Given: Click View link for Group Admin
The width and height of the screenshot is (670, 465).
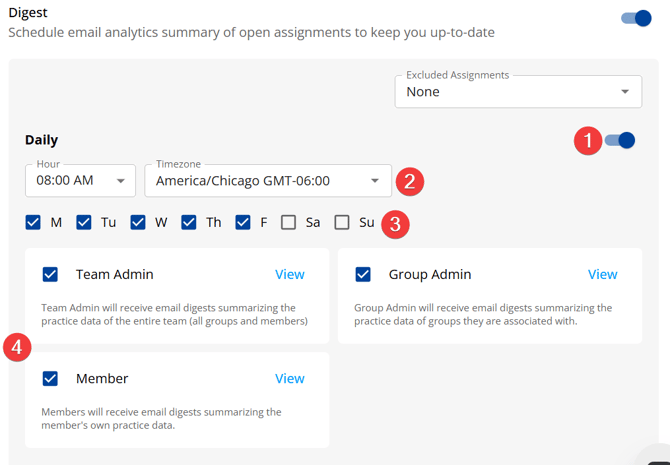Looking at the screenshot, I should pos(602,274).
